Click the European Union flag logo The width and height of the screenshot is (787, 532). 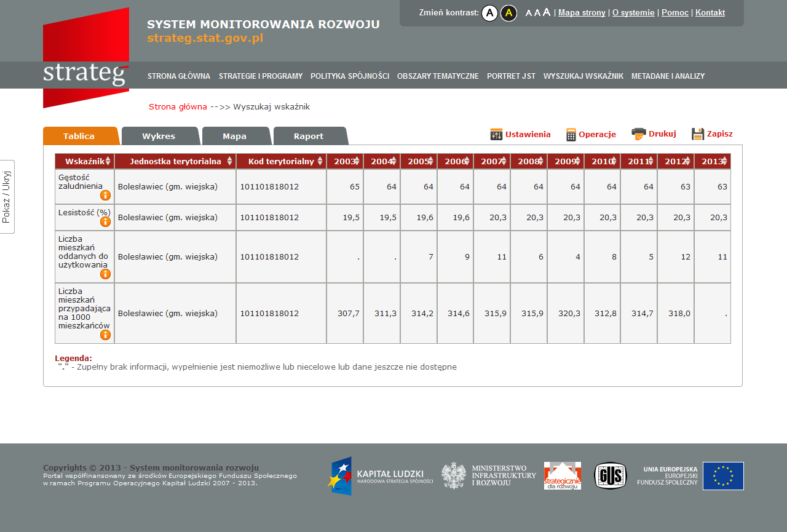click(x=723, y=476)
